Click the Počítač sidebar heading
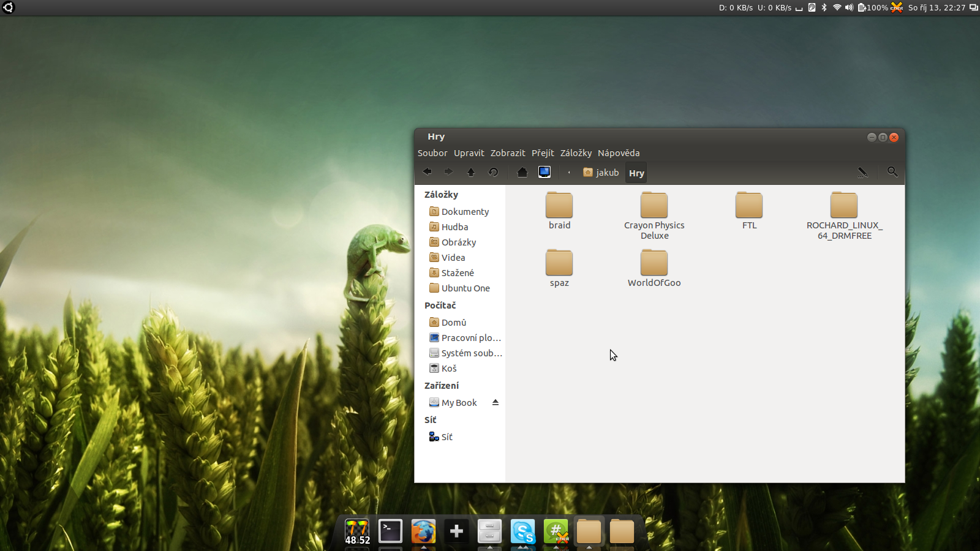 coord(440,305)
